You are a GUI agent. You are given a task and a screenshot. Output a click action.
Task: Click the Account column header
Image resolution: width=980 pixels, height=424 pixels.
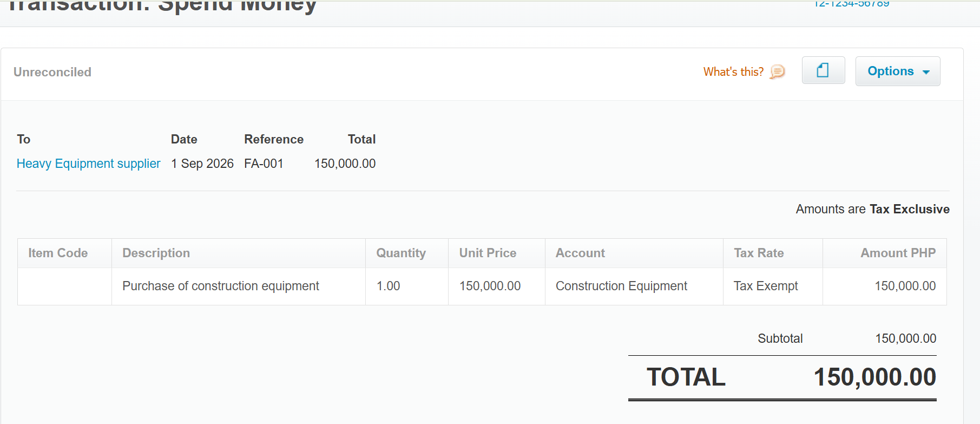coord(580,253)
